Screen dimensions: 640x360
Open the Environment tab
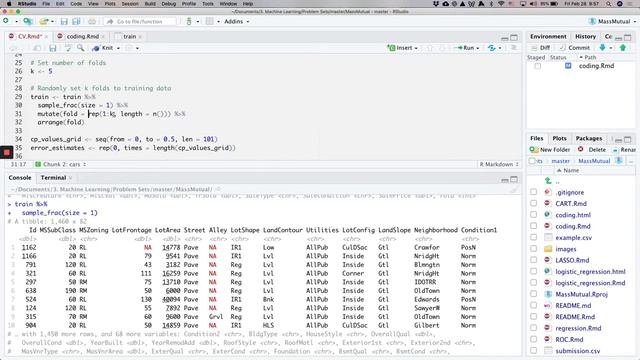click(x=548, y=36)
